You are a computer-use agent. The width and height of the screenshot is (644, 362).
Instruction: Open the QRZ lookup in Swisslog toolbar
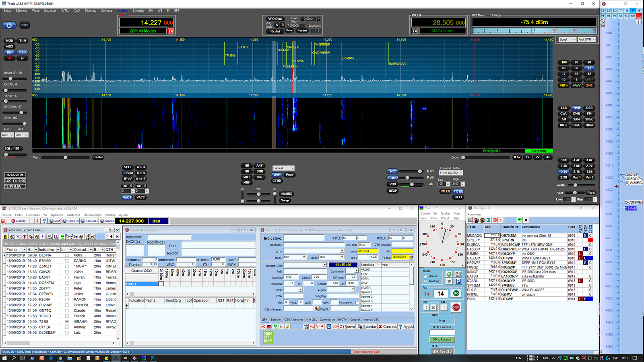point(55,221)
